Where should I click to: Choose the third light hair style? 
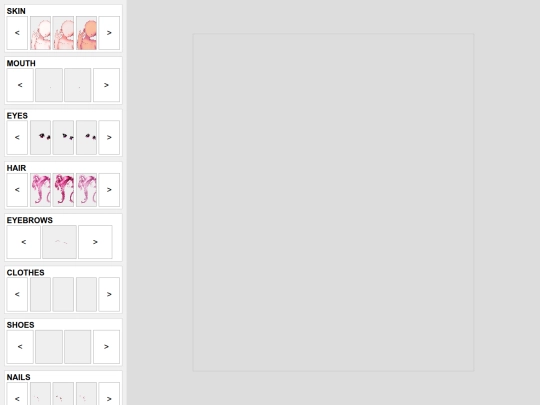(86, 190)
